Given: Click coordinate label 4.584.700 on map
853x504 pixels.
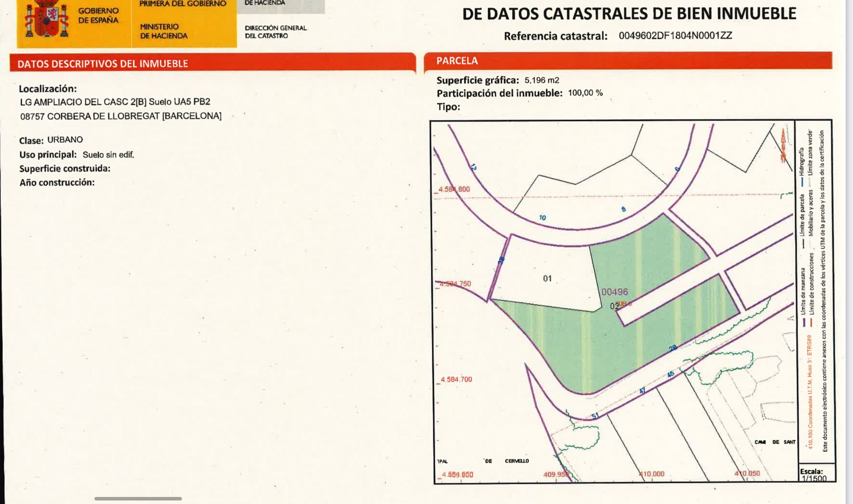Looking at the screenshot, I should click(456, 380).
